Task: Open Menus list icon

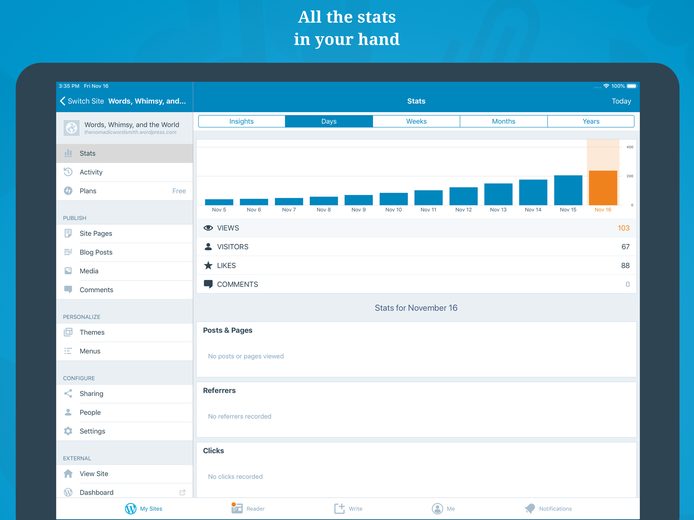Action: click(68, 351)
